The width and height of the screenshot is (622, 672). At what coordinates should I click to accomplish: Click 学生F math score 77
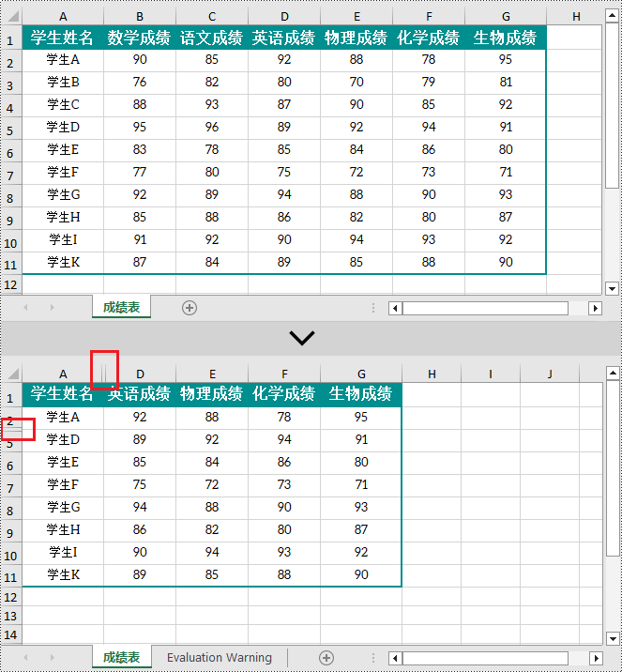pos(139,173)
